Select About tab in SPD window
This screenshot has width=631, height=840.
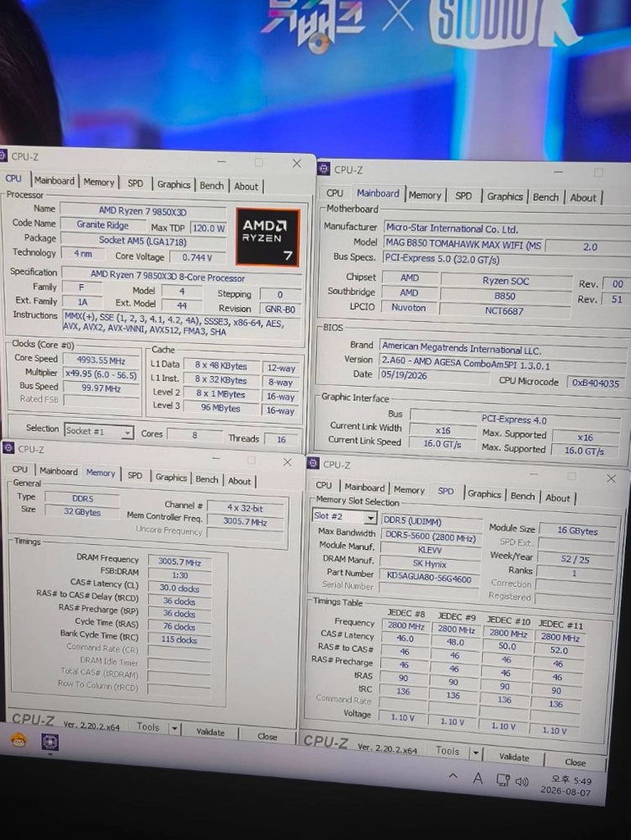(x=558, y=498)
